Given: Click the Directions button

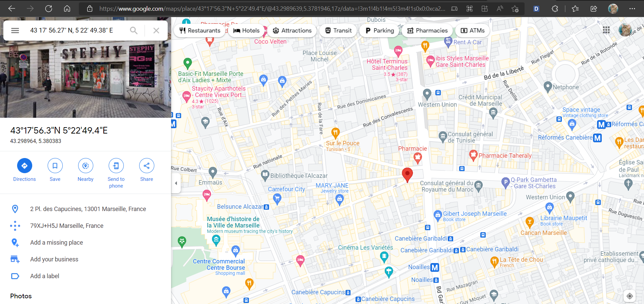Looking at the screenshot, I should (x=24, y=170).
